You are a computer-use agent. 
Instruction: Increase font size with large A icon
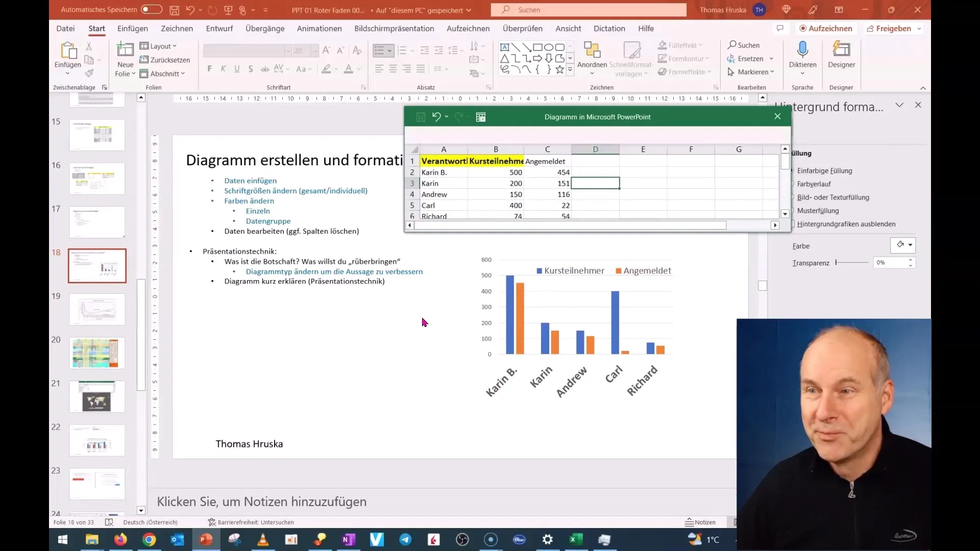(327, 50)
